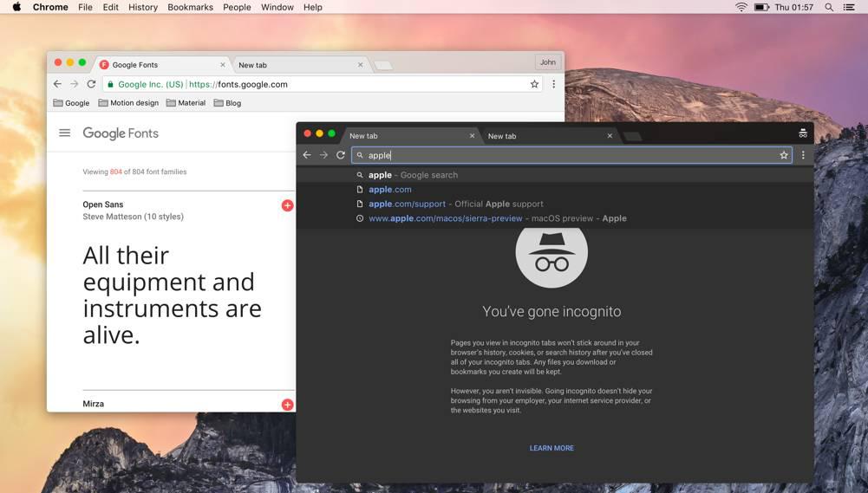Open the Material bookmarks folder
The width and height of the screenshot is (868, 493).
click(186, 103)
